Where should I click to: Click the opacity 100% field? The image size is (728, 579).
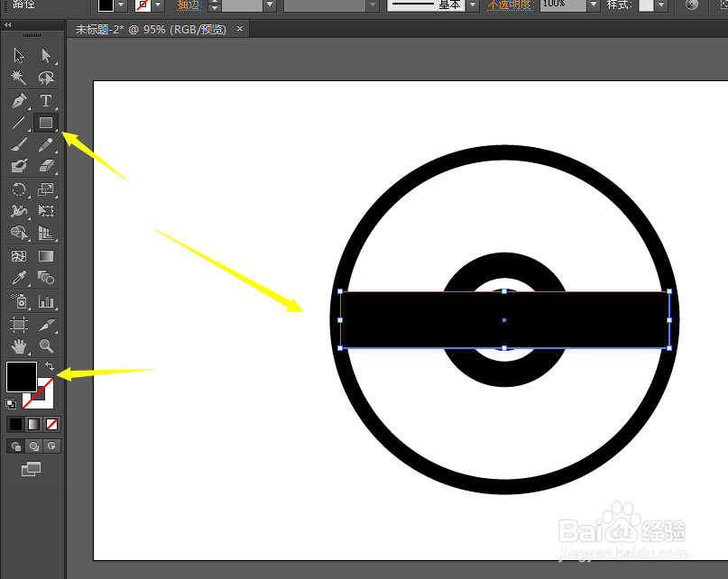[x=563, y=5]
